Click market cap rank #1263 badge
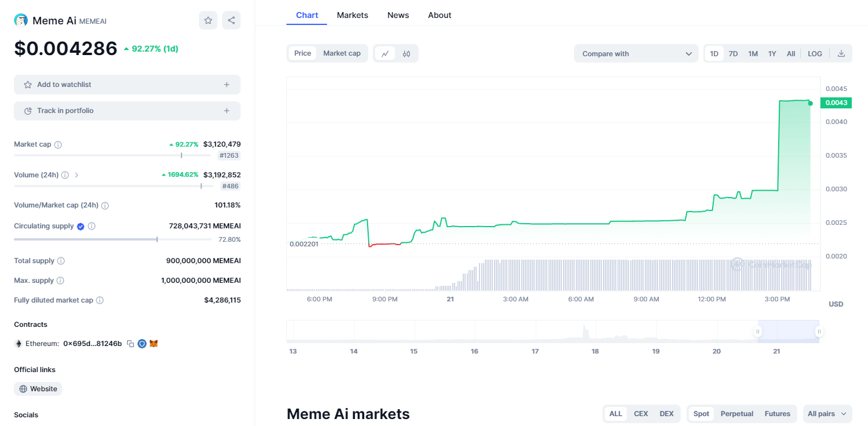868x426 pixels. click(228, 155)
